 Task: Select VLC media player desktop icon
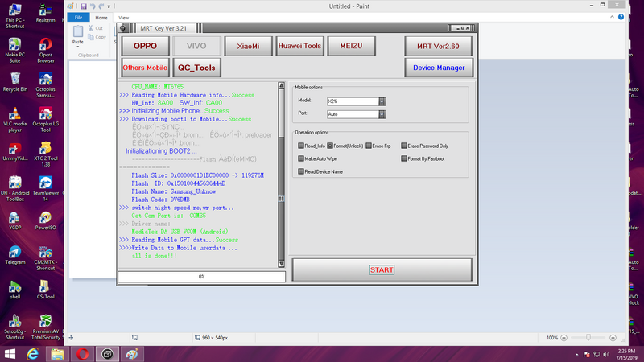(15, 119)
